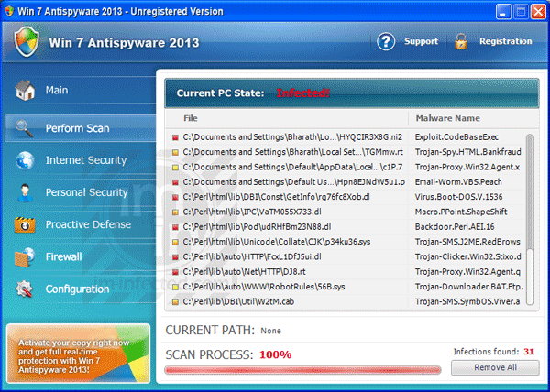Click the gear icon for Configuration

24,289
